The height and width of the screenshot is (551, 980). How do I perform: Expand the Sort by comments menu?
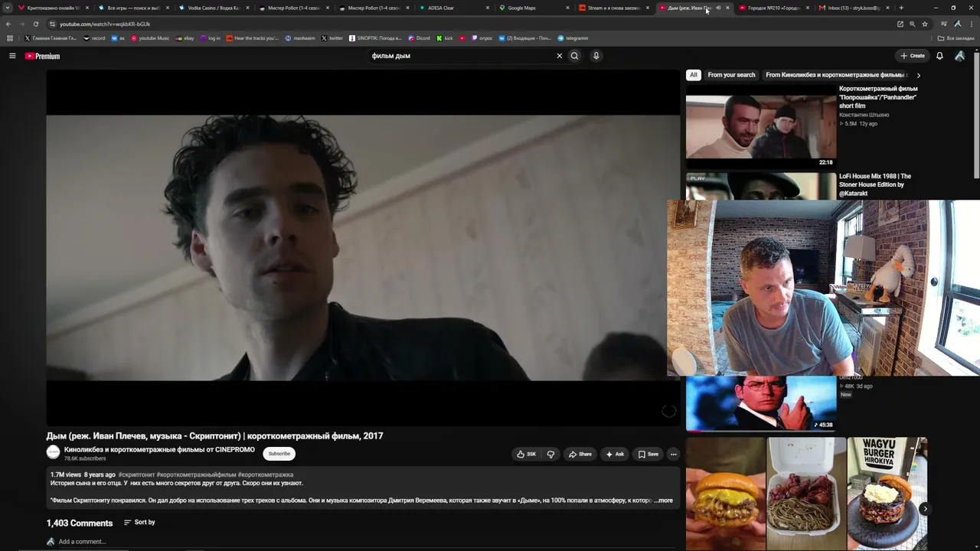(x=139, y=523)
